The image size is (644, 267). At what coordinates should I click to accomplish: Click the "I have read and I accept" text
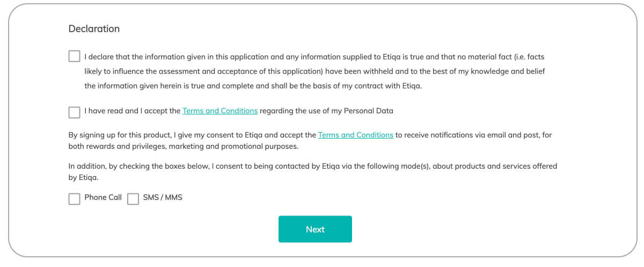132,111
